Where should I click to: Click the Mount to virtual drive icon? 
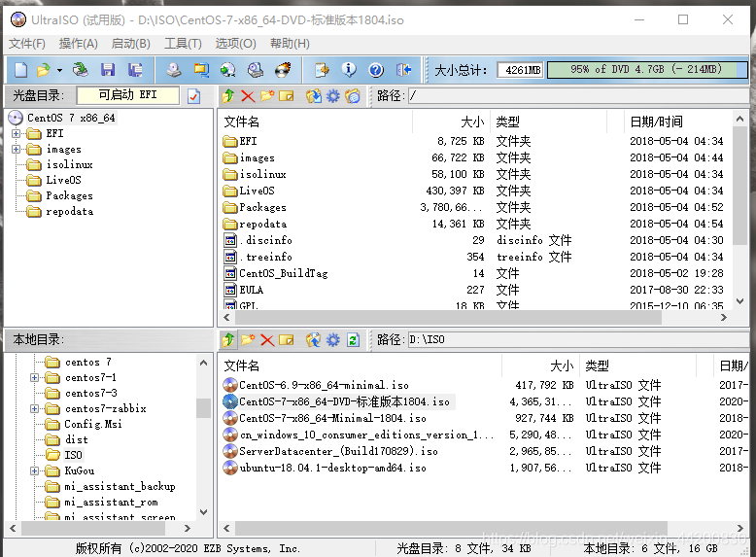[256, 70]
